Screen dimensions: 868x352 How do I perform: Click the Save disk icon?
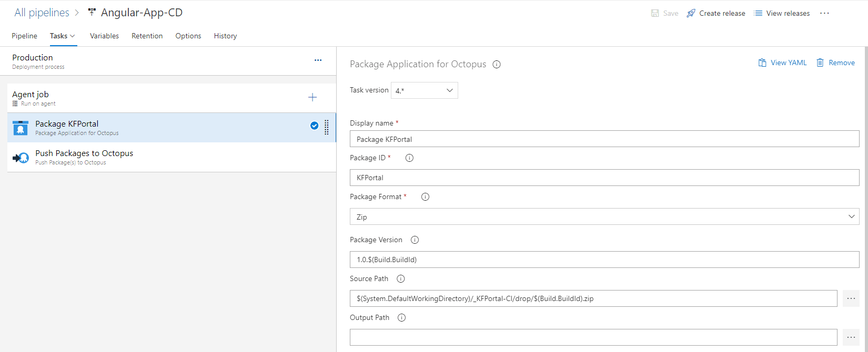tap(655, 13)
